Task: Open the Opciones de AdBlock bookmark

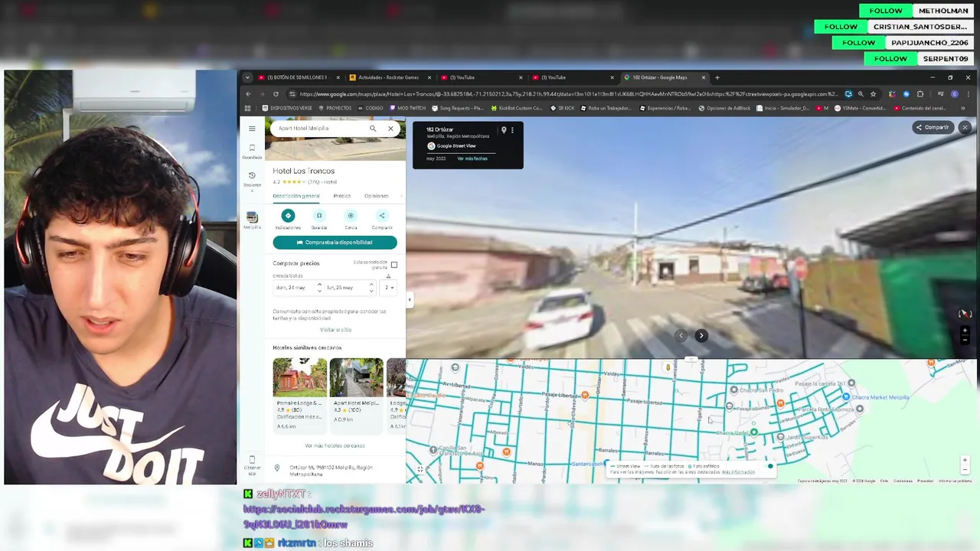Action: tap(724, 109)
